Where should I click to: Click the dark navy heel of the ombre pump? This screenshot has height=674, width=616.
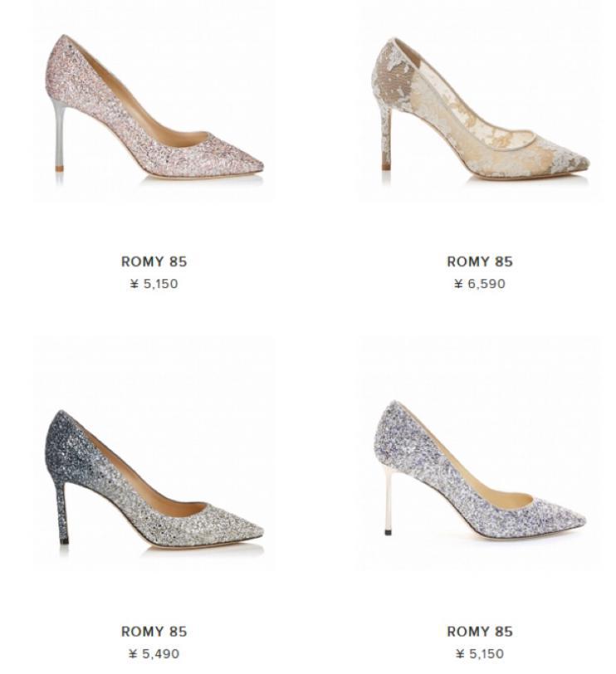[x=63, y=511]
